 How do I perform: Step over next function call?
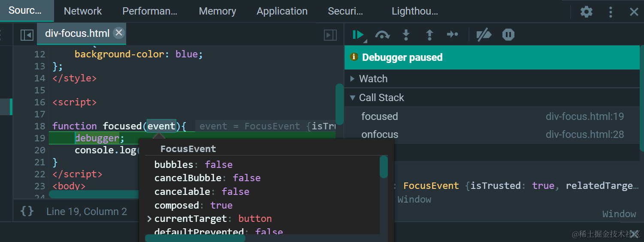click(x=382, y=35)
